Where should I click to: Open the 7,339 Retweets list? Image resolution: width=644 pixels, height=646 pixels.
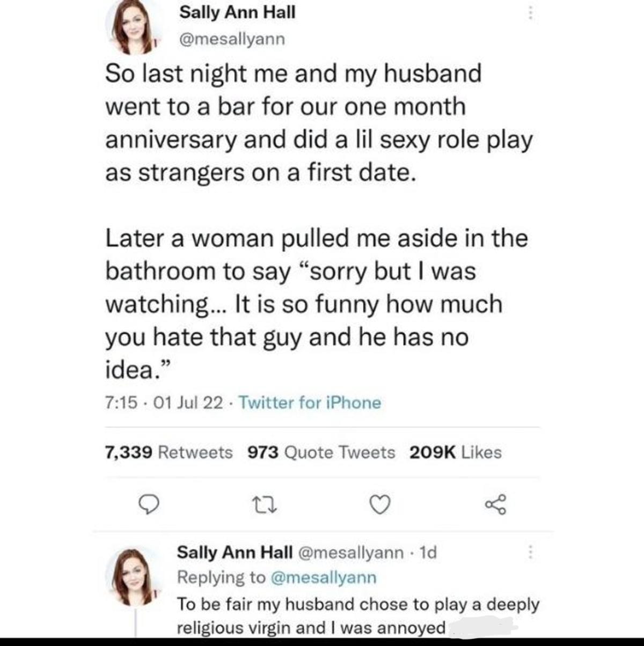168,452
